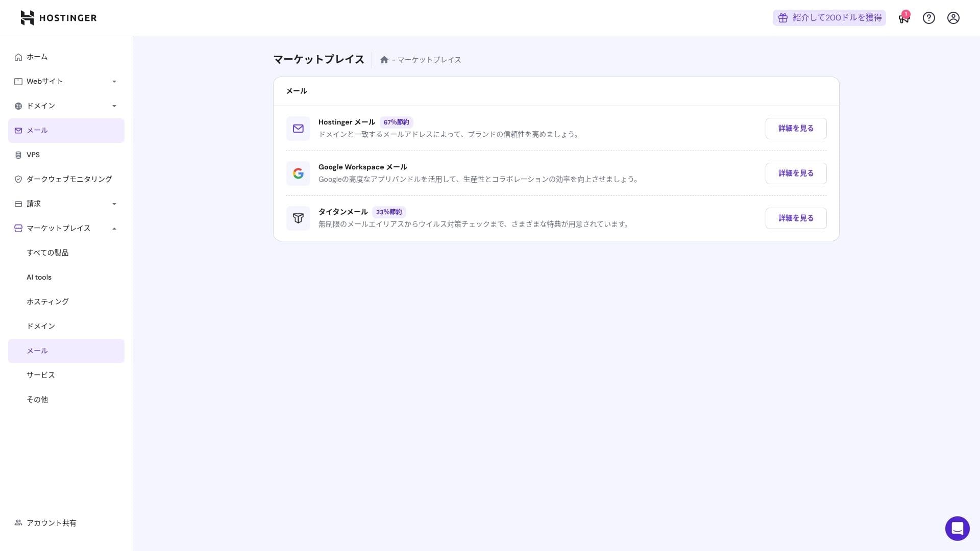Click the Google Workspace G logo
The height and width of the screenshot is (551, 980).
tap(298, 173)
